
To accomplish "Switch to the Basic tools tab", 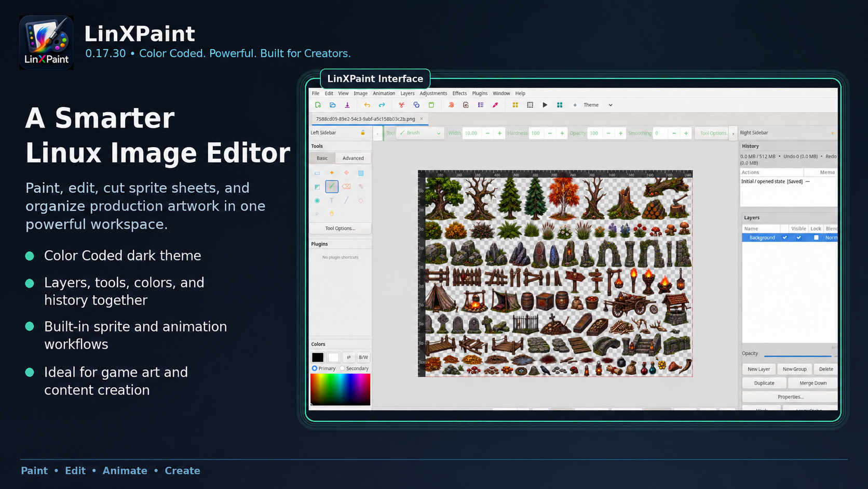I will (x=322, y=158).
